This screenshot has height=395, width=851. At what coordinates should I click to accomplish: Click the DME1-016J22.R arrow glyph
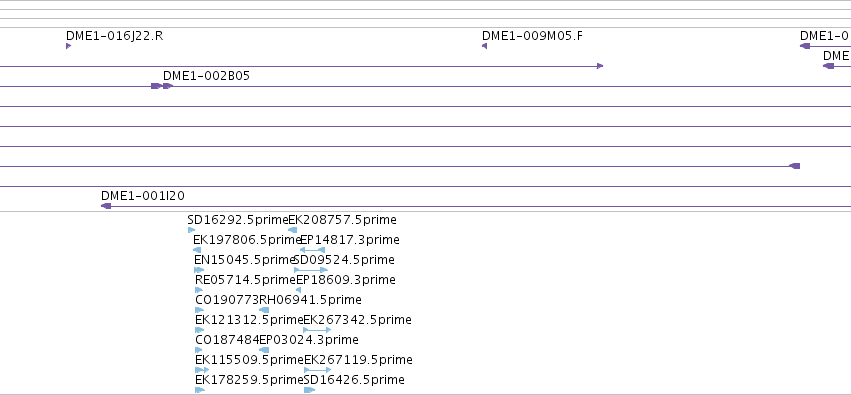pos(68,46)
